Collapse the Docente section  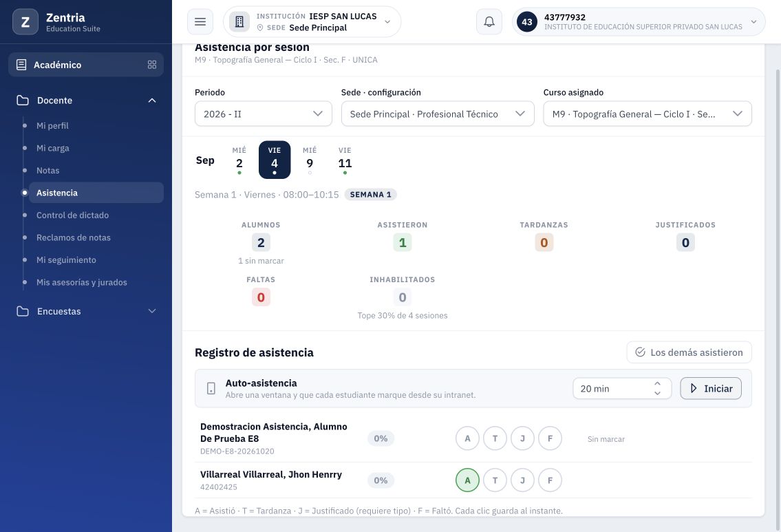tap(152, 100)
